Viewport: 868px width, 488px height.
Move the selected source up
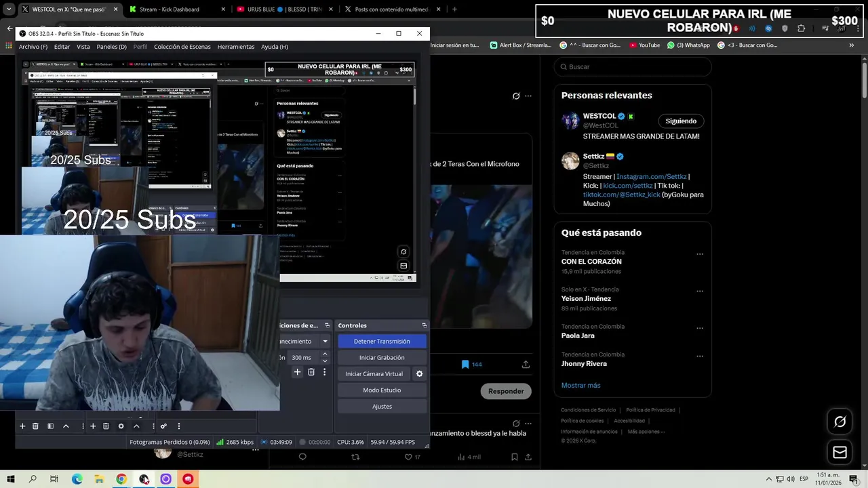pos(136,426)
